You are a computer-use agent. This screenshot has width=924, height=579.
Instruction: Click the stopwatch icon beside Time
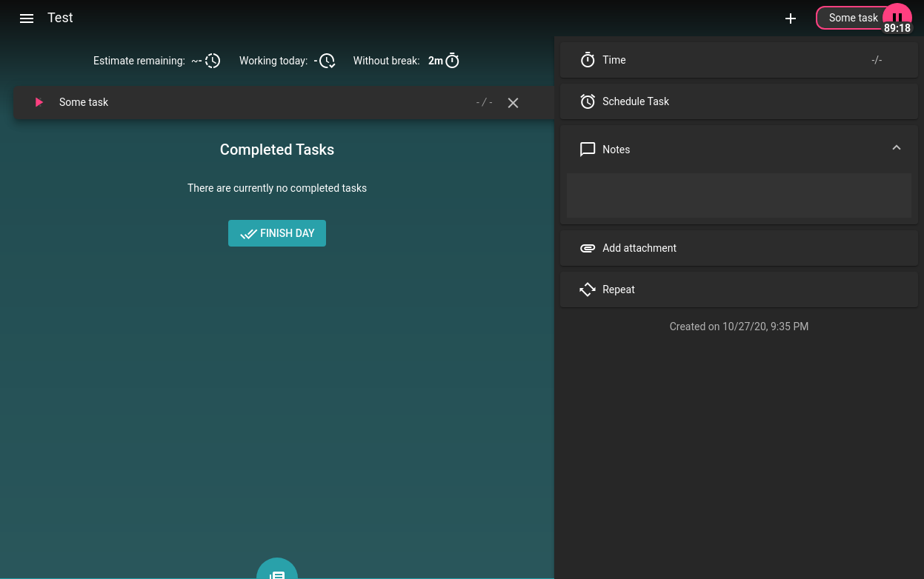(588, 60)
